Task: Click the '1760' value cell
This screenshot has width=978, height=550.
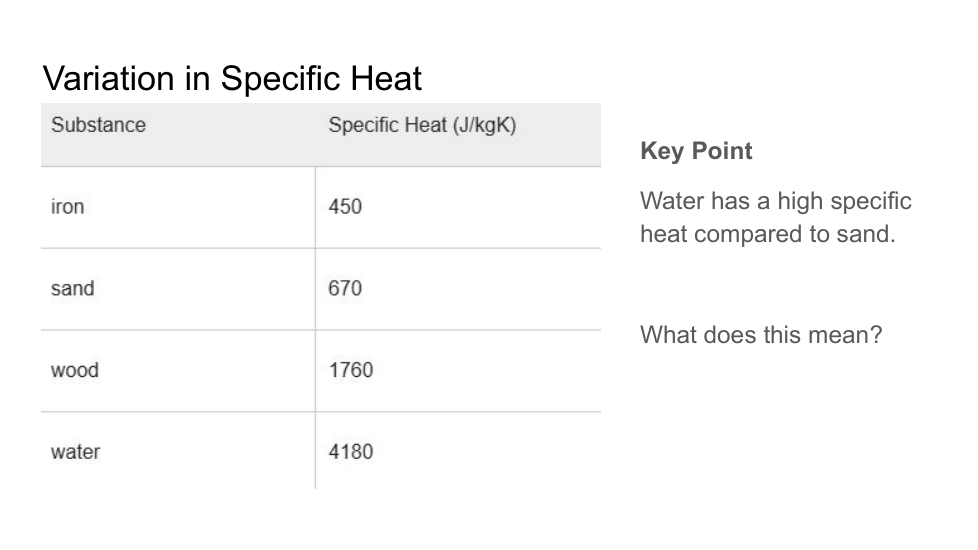Action: pos(458,371)
